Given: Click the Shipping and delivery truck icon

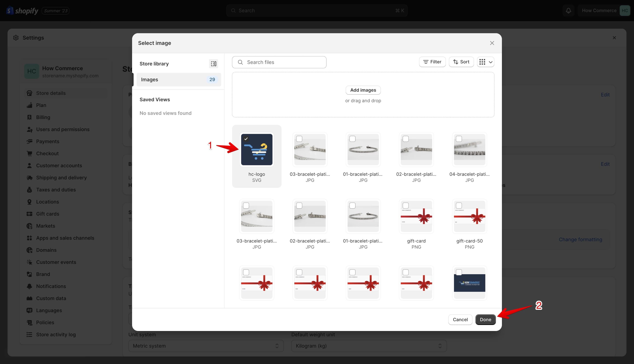Looking at the screenshot, I should click(x=29, y=178).
